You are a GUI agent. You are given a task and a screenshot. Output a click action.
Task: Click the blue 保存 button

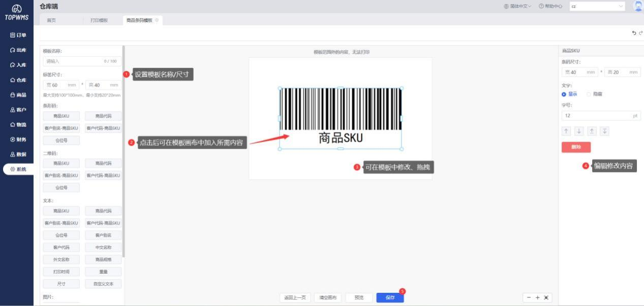click(390, 298)
